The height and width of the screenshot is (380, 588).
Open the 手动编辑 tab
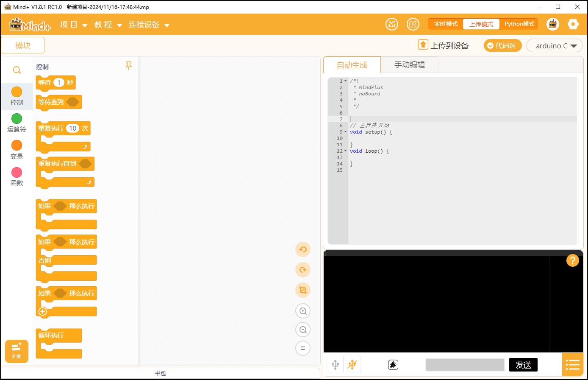tap(410, 65)
